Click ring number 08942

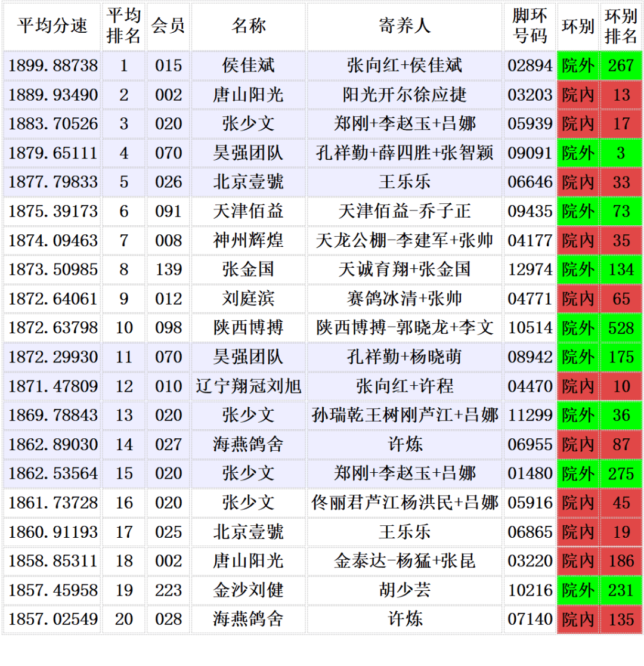pyautogui.click(x=530, y=357)
